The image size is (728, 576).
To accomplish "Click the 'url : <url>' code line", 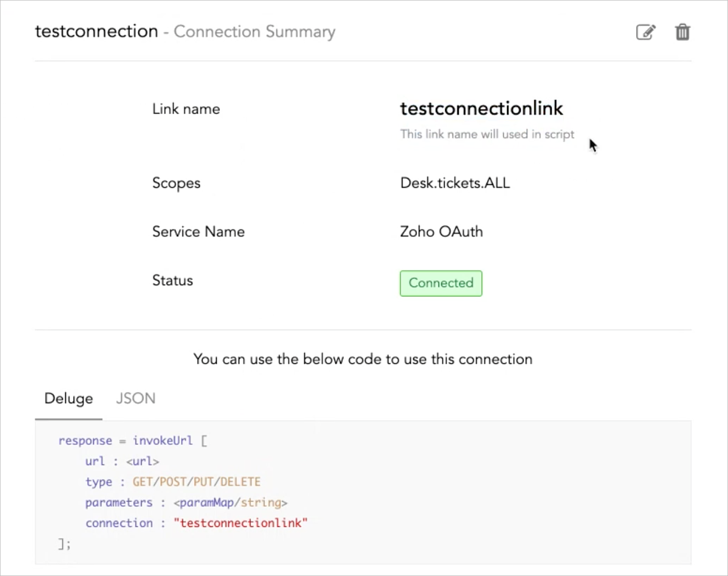I will coord(122,462).
